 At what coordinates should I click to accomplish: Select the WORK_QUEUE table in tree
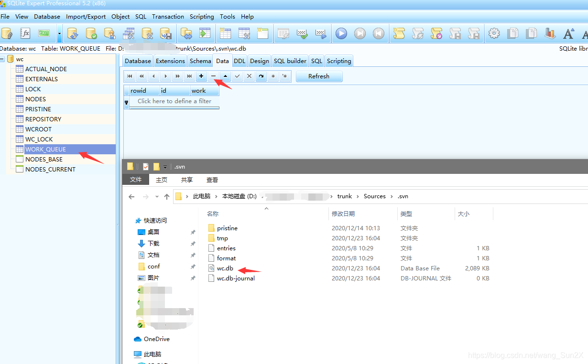(46, 150)
